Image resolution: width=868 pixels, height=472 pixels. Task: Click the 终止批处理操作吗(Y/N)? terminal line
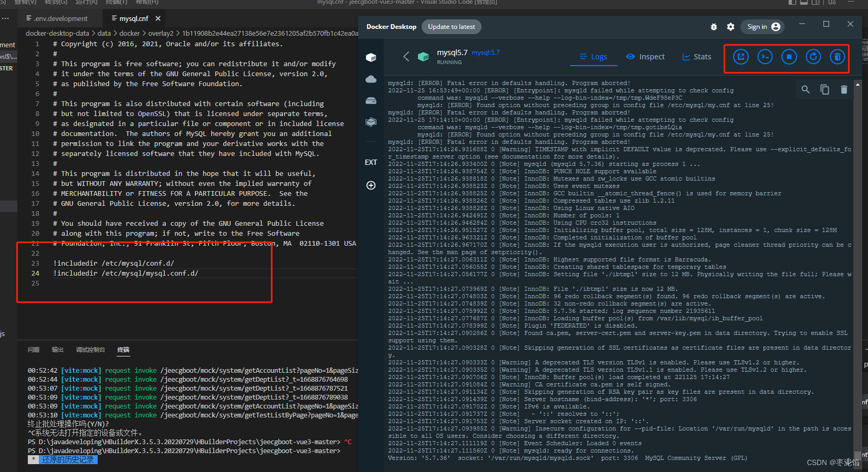click(x=68, y=424)
